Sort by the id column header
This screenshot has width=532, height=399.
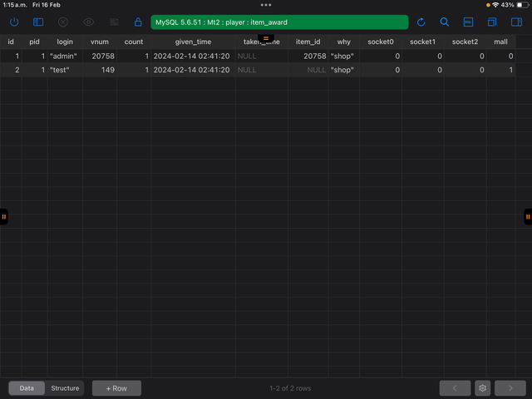[x=11, y=42]
